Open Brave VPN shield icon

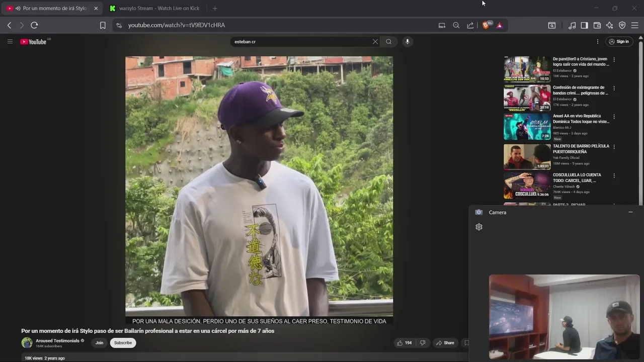point(622,25)
